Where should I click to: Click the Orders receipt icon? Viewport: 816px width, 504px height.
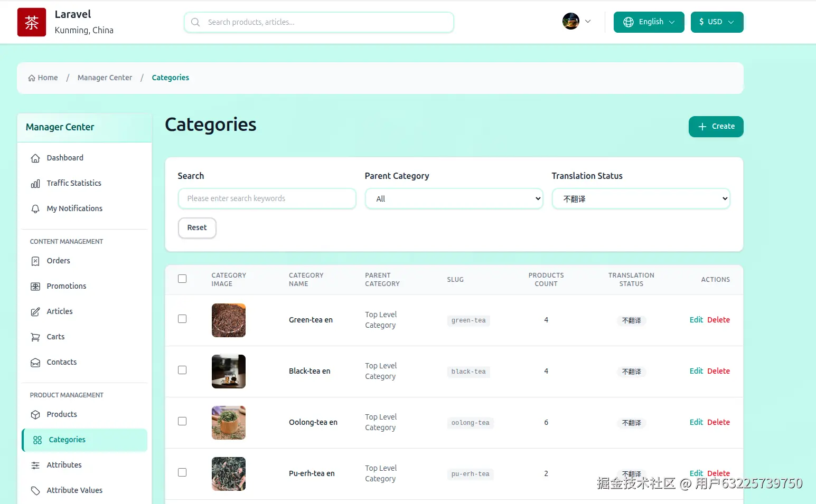pos(35,261)
